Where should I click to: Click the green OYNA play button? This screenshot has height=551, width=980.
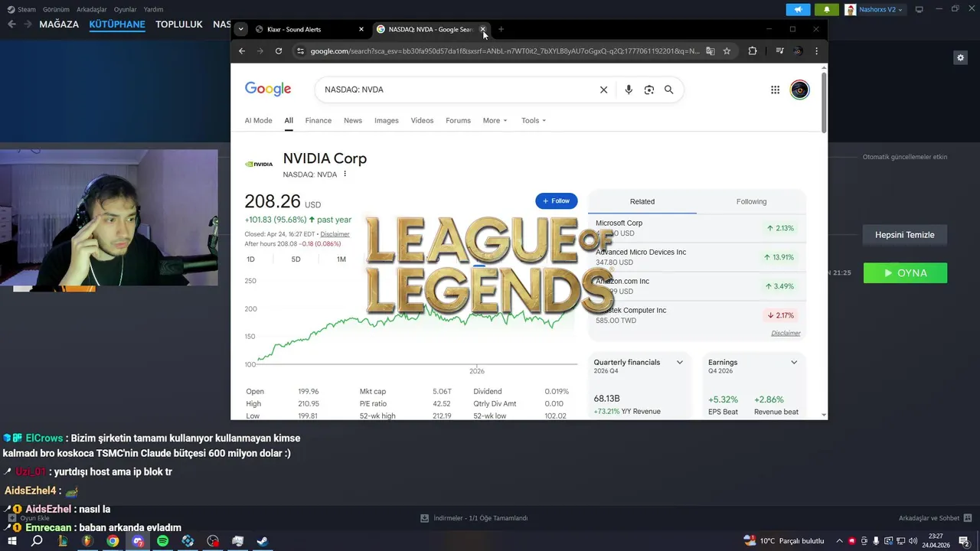(x=905, y=273)
